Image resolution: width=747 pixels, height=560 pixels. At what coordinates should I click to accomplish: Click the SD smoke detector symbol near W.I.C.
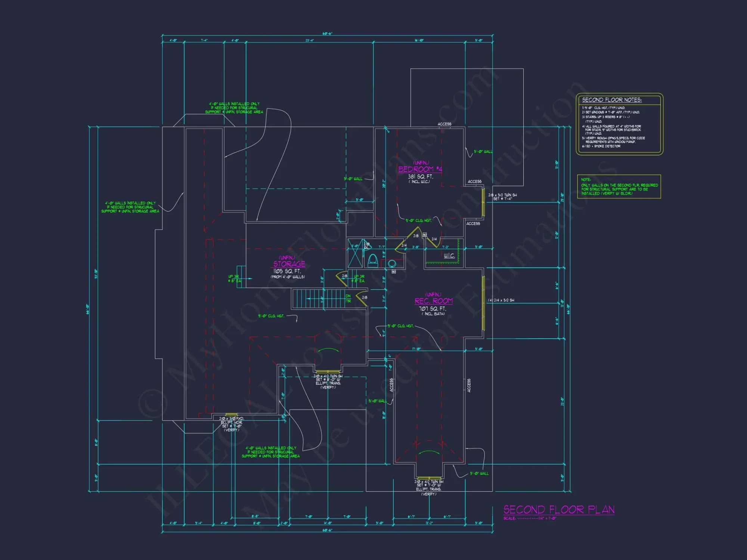click(x=425, y=235)
